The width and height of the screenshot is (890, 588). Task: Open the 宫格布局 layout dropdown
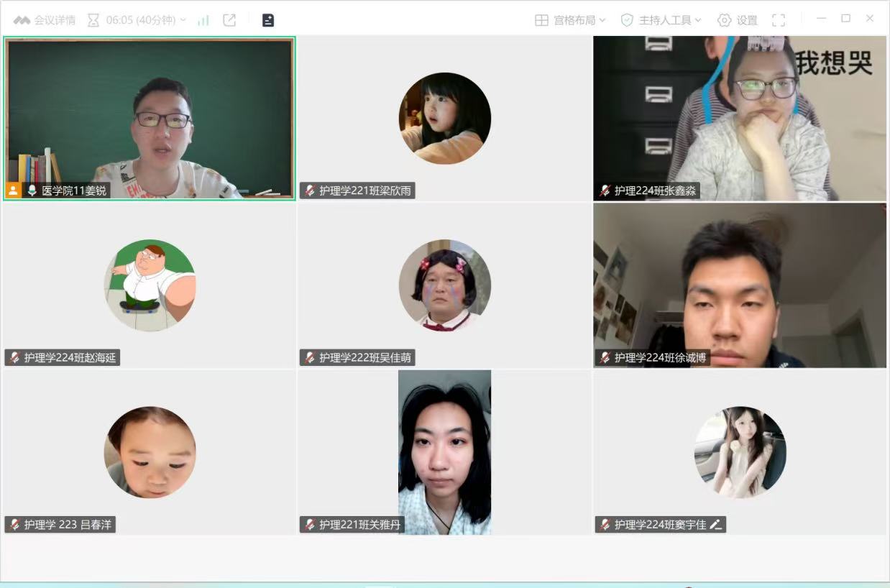click(571, 20)
